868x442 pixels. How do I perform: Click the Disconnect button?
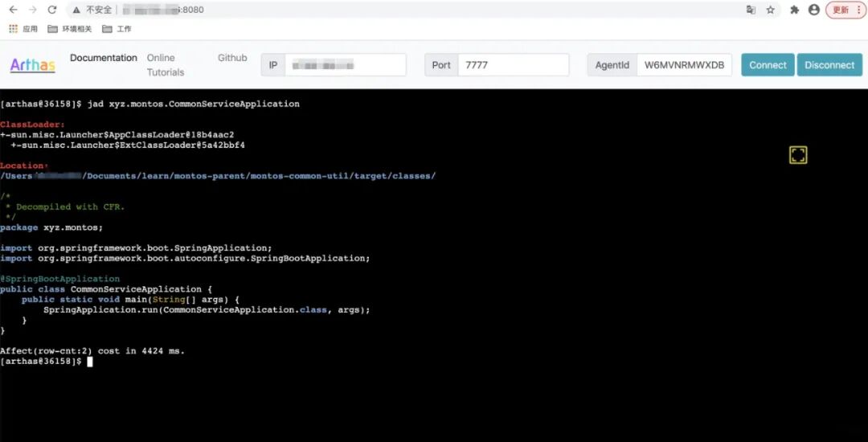click(829, 65)
